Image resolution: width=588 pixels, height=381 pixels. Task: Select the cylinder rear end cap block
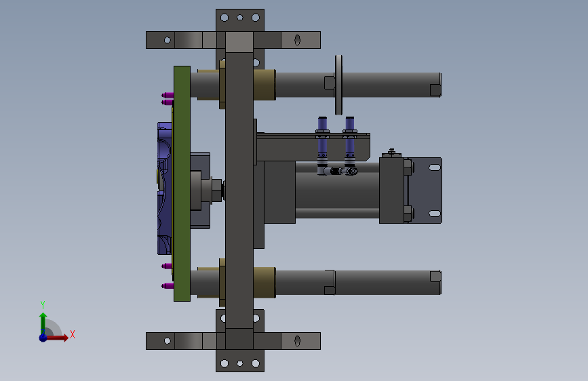[392, 190]
